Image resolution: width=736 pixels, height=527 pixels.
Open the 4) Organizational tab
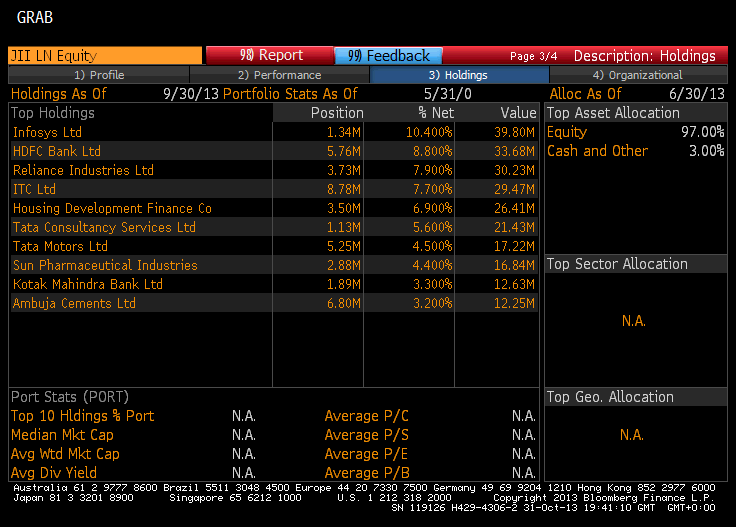[637, 75]
